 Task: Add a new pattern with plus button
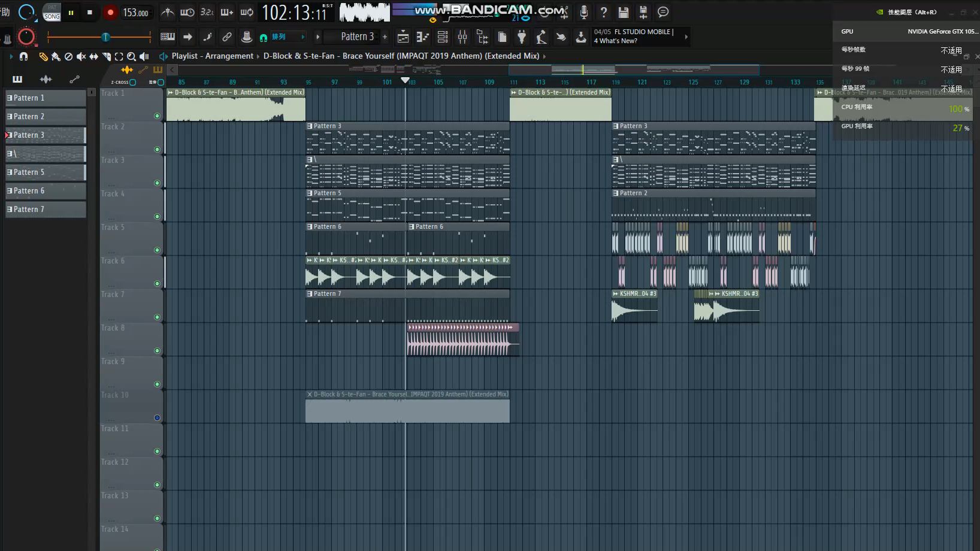tap(385, 37)
